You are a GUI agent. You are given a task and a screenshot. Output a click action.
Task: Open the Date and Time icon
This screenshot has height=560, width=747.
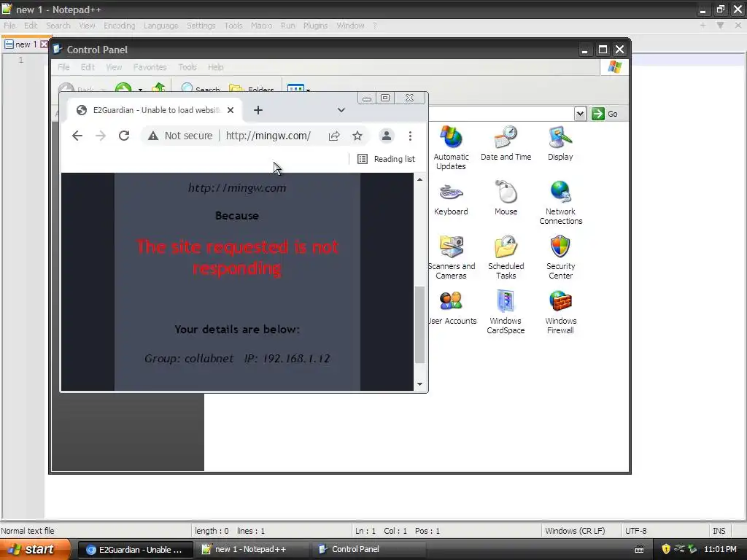[x=506, y=144]
